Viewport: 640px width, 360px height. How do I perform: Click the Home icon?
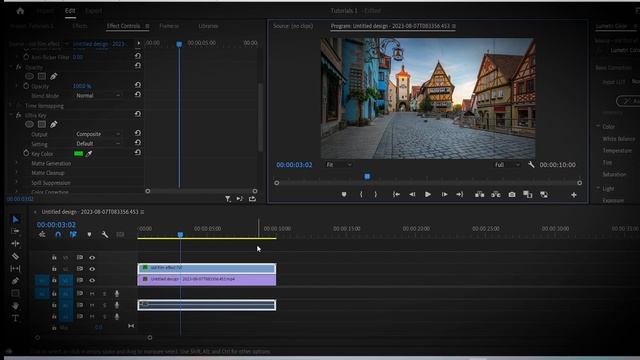20,11
